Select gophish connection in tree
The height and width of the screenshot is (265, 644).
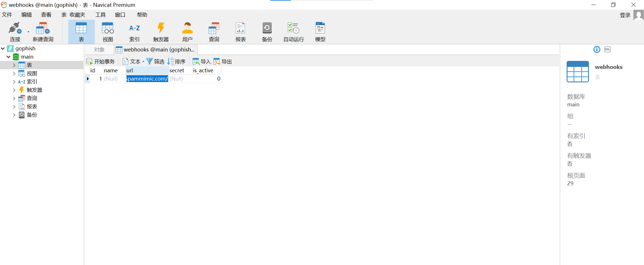(x=25, y=49)
